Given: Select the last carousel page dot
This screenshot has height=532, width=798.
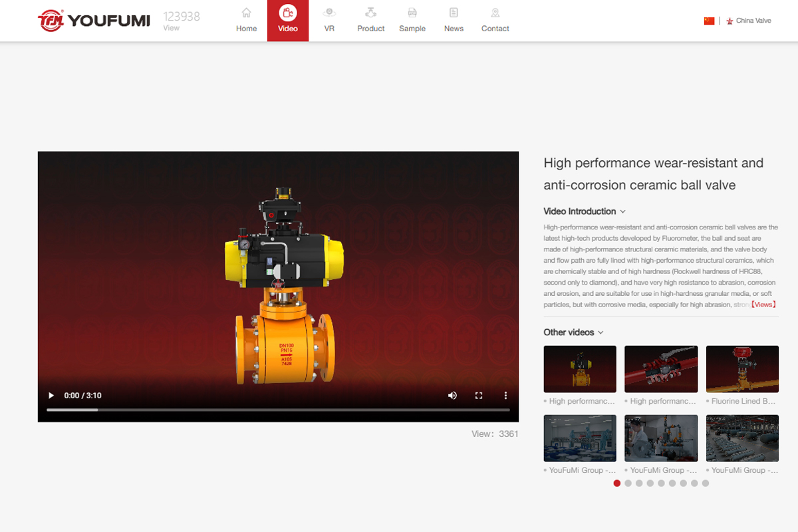Looking at the screenshot, I should 706,483.
